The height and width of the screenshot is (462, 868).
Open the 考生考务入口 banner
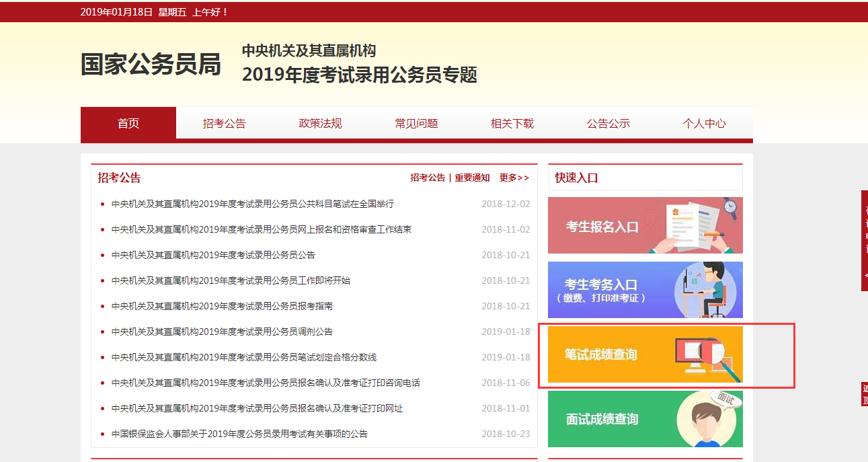click(645, 290)
